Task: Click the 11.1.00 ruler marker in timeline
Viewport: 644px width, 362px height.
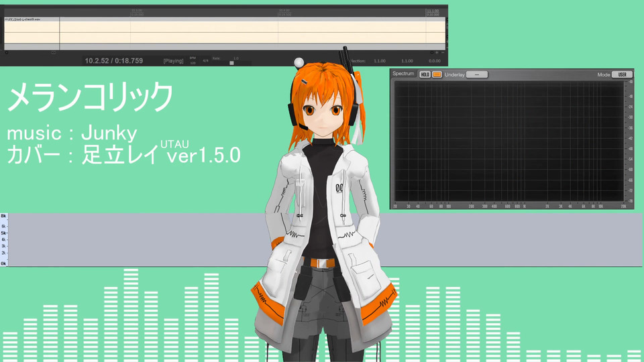Action: (433, 11)
